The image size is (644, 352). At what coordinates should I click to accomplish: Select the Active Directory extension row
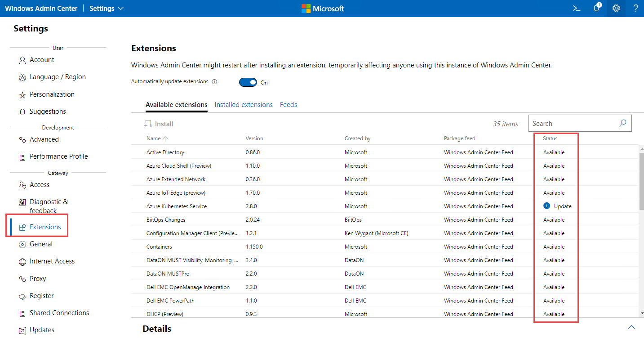pos(385,152)
